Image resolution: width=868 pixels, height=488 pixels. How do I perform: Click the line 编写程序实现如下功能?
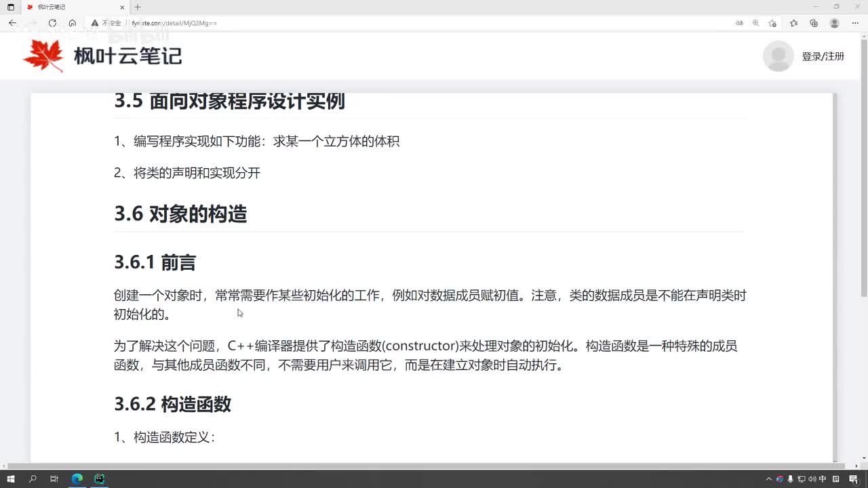[257, 141]
